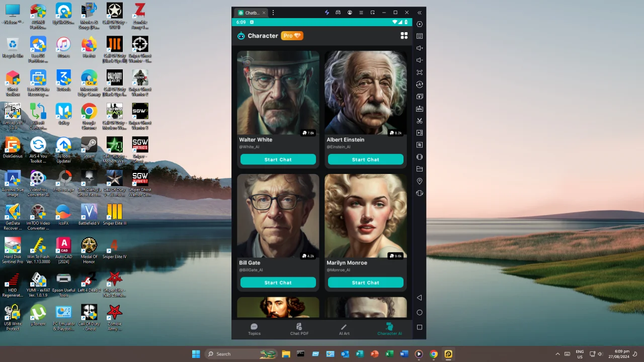Switch to the Chat PDF tab
Screen dimensions: 644x362
click(x=299, y=329)
